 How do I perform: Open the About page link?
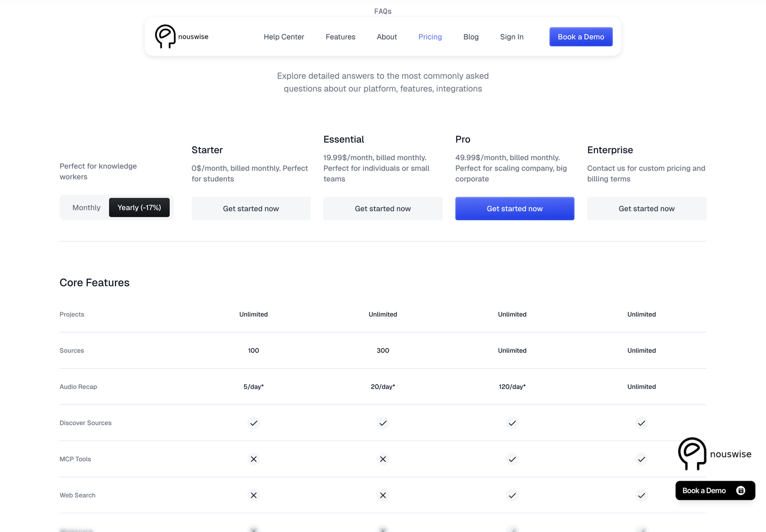point(387,37)
